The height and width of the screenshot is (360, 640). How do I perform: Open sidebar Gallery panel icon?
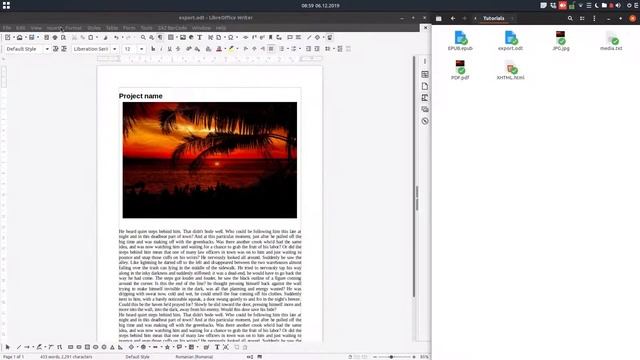(425, 109)
